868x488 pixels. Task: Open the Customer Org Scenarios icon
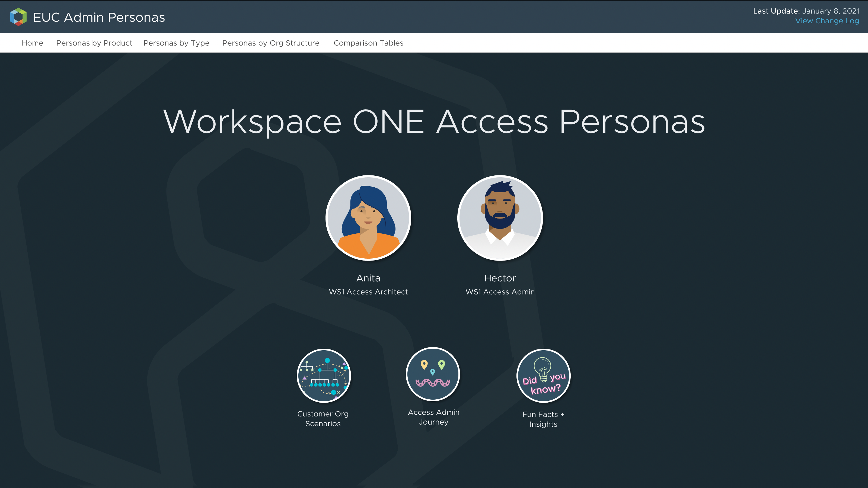click(x=324, y=375)
